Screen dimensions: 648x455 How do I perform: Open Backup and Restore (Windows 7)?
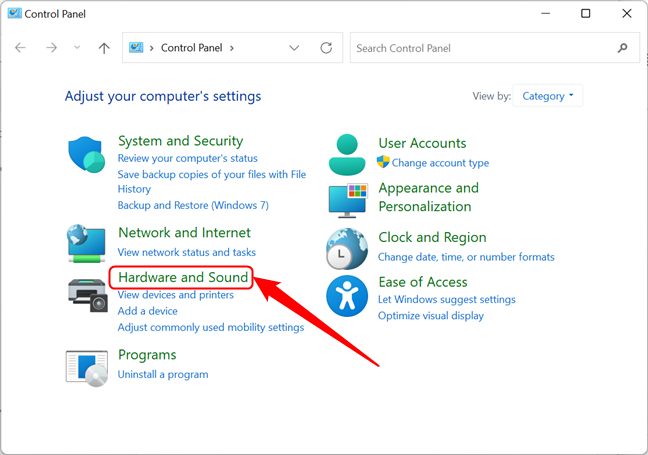click(193, 205)
